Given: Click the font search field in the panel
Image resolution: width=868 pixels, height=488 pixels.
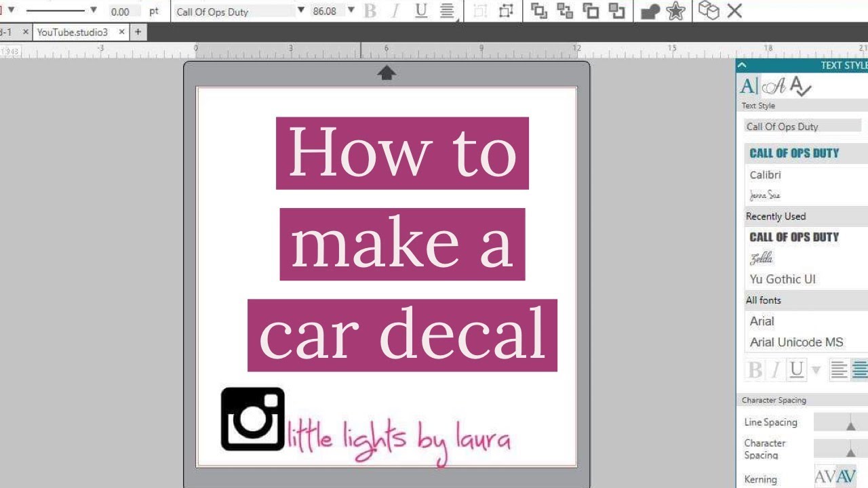Looking at the screenshot, I should click(803, 126).
